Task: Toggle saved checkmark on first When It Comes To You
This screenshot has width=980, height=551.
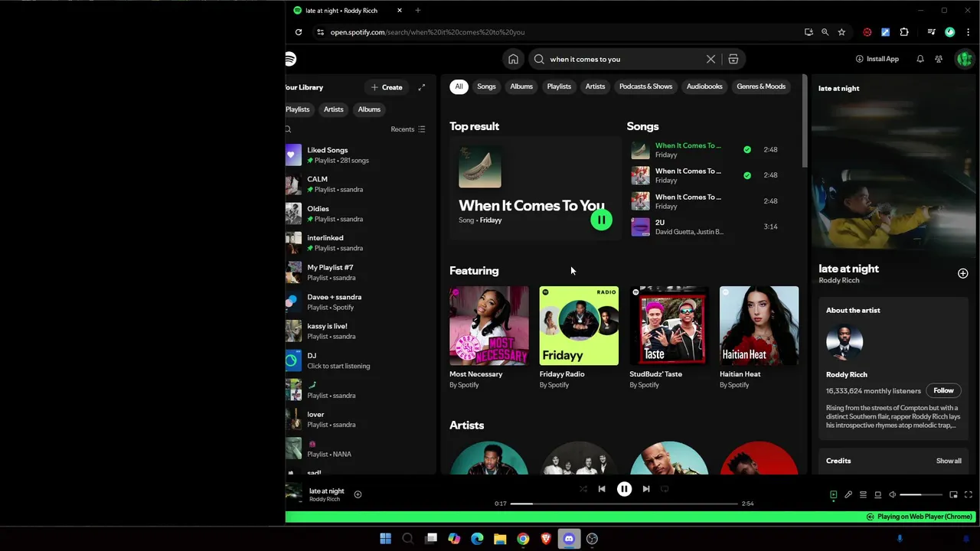Action: pyautogui.click(x=747, y=150)
